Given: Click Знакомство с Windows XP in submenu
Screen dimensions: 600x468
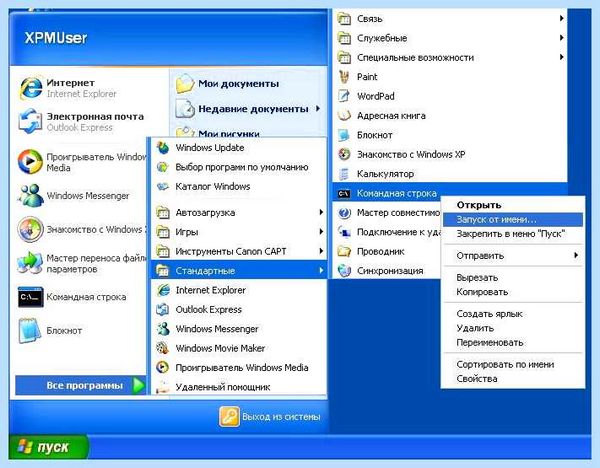Looking at the screenshot, I should pyautogui.click(x=450, y=155).
